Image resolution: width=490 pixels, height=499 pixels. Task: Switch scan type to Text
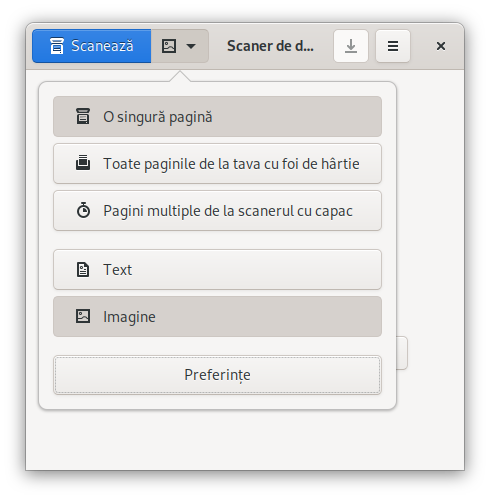217,270
